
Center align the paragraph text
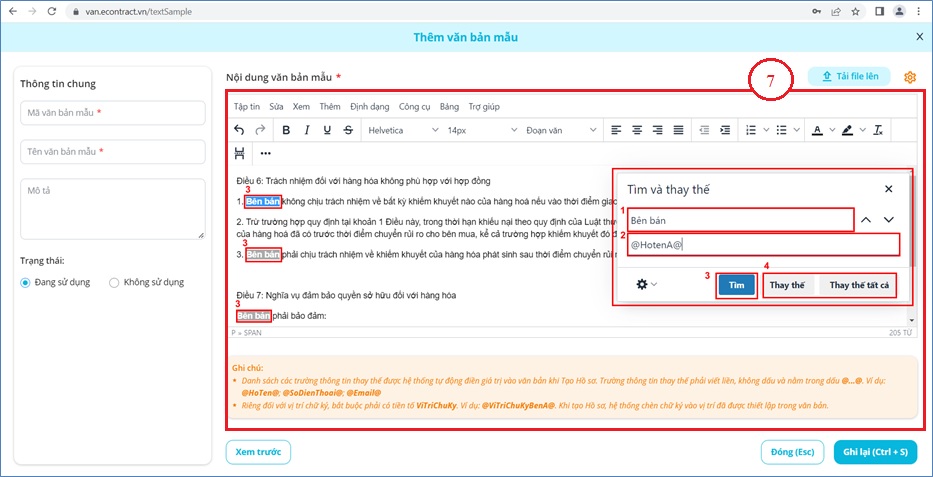[x=636, y=130]
